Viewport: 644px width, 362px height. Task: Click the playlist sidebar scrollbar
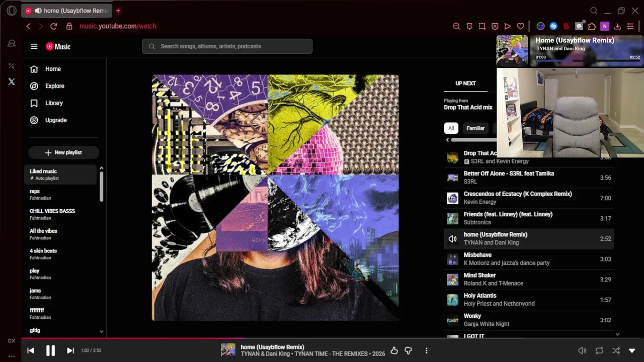[101, 186]
